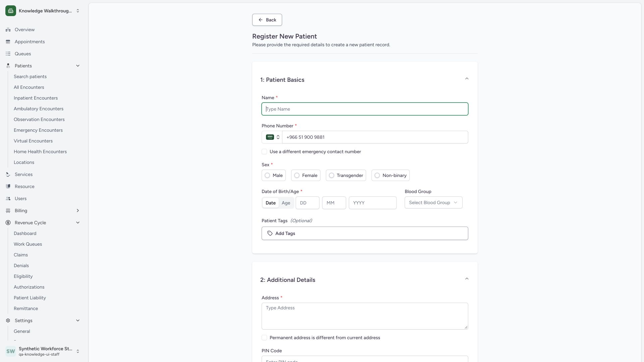The width and height of the screenshot is (644, 362).
Task: Focus the Type Name input field
Action: (365, 109)
